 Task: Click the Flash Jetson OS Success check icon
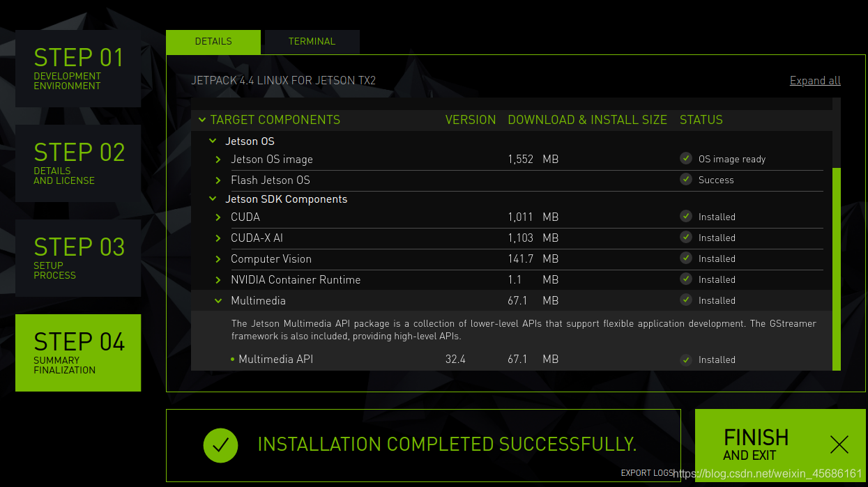[686, 179]
